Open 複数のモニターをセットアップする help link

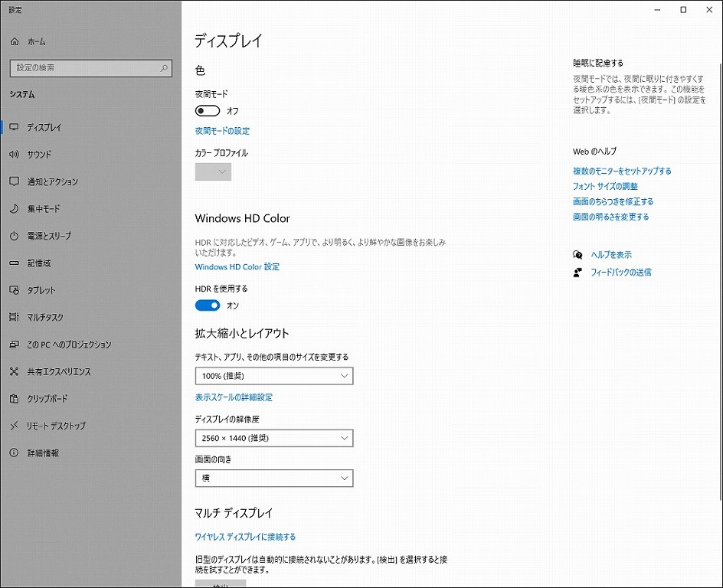[x=622, y=171]
